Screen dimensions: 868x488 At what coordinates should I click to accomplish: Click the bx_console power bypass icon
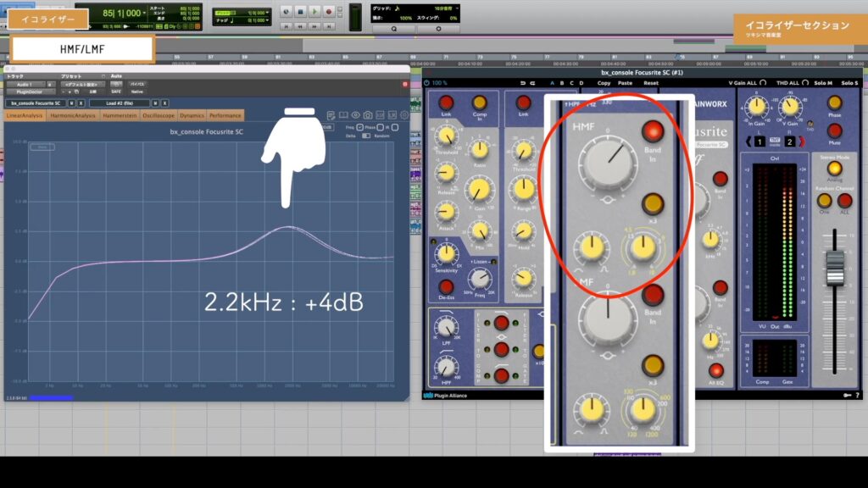[x=427, y=83]
